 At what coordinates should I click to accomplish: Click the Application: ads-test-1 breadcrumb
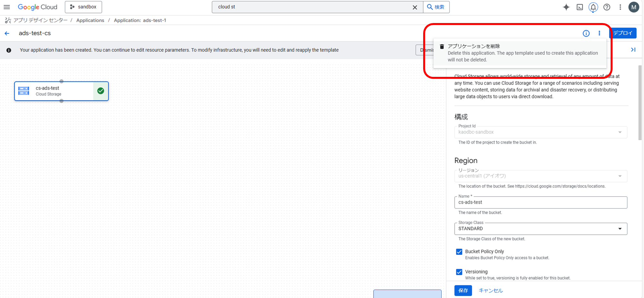click(x=140, y=20)
